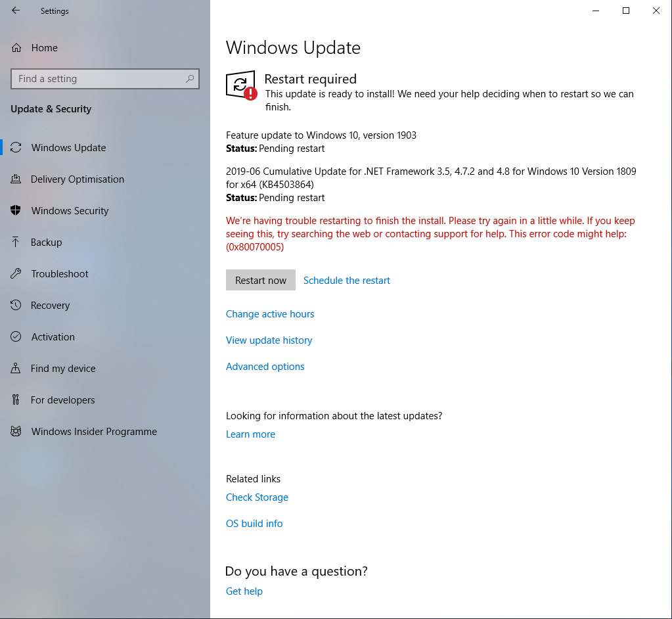Image resolution: width=672 pixels, height=619 pixels.
Task: Open OS build info link
Action: point(254,524)
